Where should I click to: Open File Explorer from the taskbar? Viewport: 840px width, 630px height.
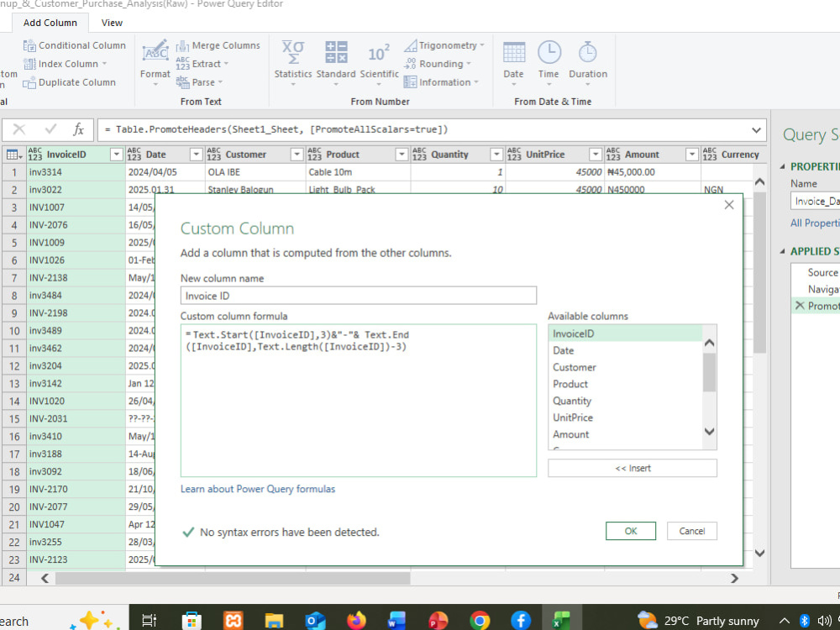274,621
